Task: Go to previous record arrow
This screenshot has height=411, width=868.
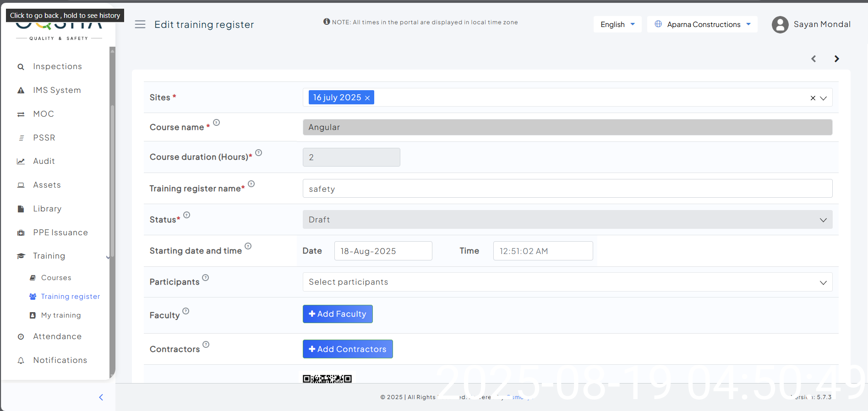Action: (x=813, y=59)
